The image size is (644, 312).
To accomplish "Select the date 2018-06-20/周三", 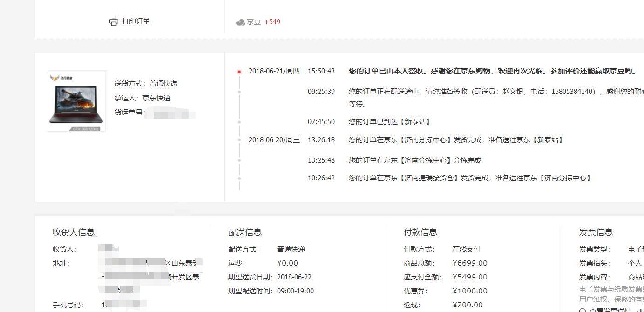I will click(274, 140).
